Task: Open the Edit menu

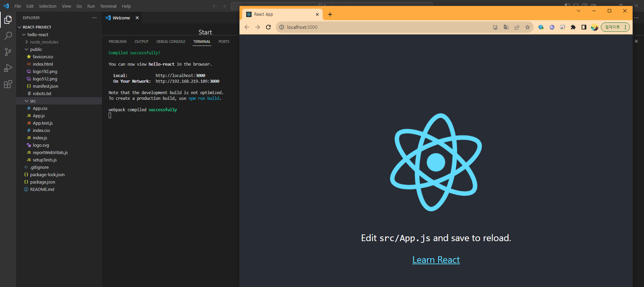Action: (x=30, y=6)
